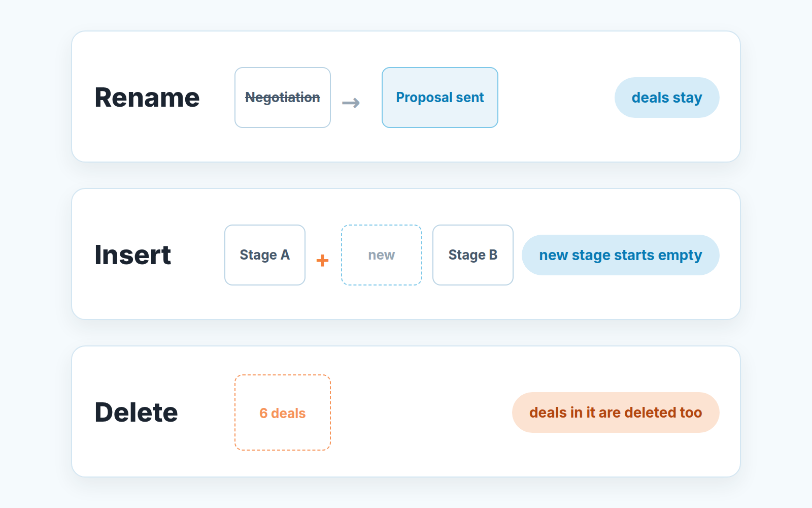Select the dashed 'new' stage placeholder
Screen dimensions: 812x508
point(382,255)
